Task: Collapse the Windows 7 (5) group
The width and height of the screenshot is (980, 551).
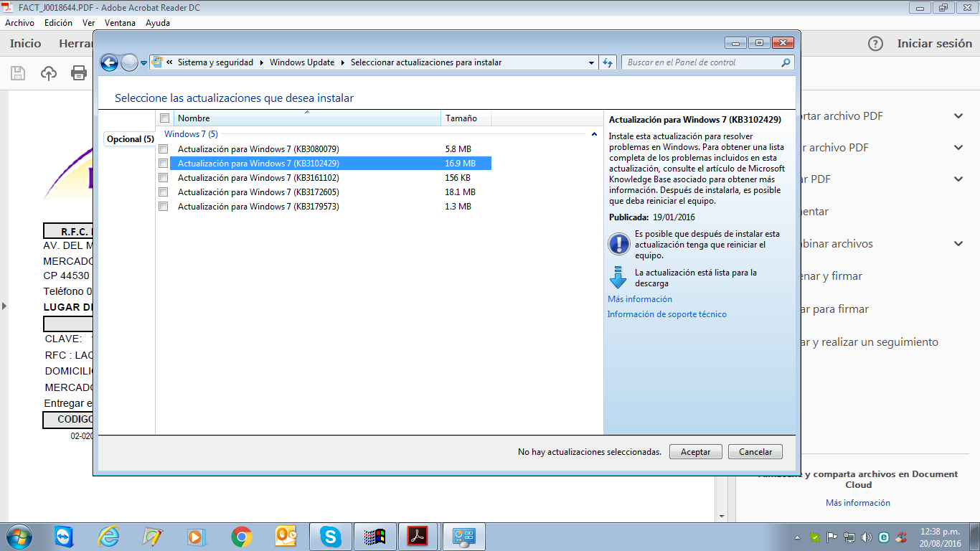Action: pos(594,134)
